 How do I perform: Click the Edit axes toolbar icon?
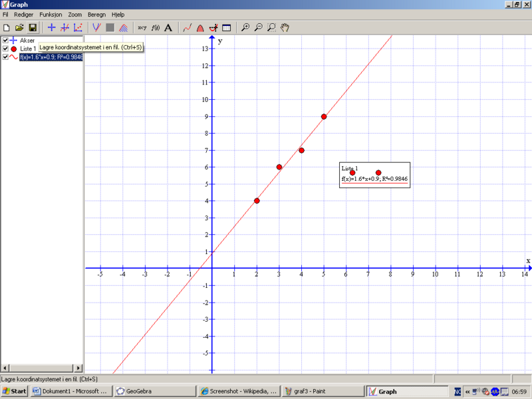tap(51, 28)
